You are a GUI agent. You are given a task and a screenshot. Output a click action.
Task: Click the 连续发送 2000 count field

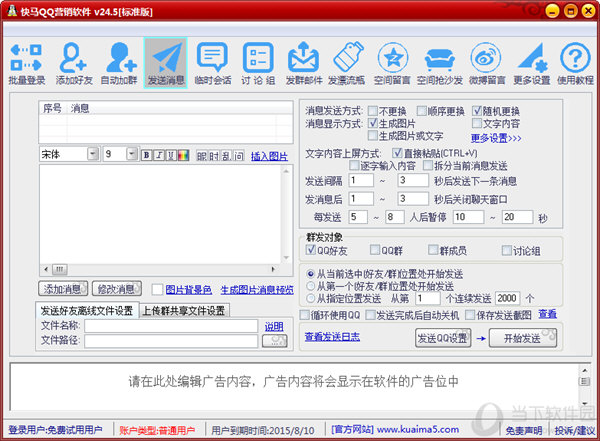click(507, 298)
